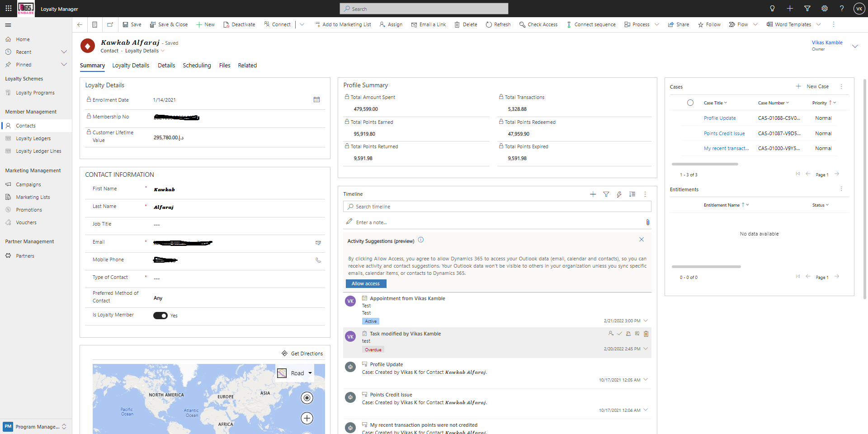Screen dimensions: 868x434
Task: Select the case list header checkbox
Action: (x=690, y=103)
